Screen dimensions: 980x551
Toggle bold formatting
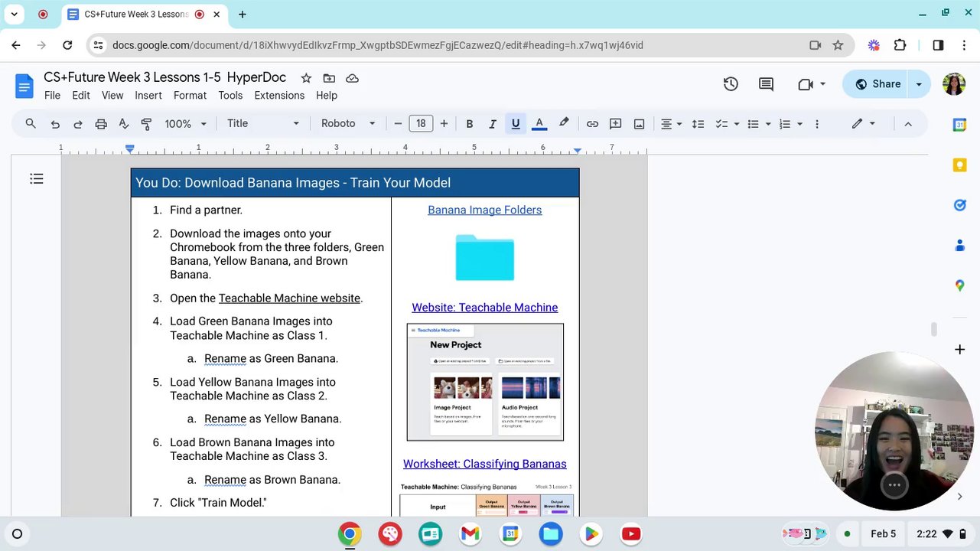pos(470,124)
